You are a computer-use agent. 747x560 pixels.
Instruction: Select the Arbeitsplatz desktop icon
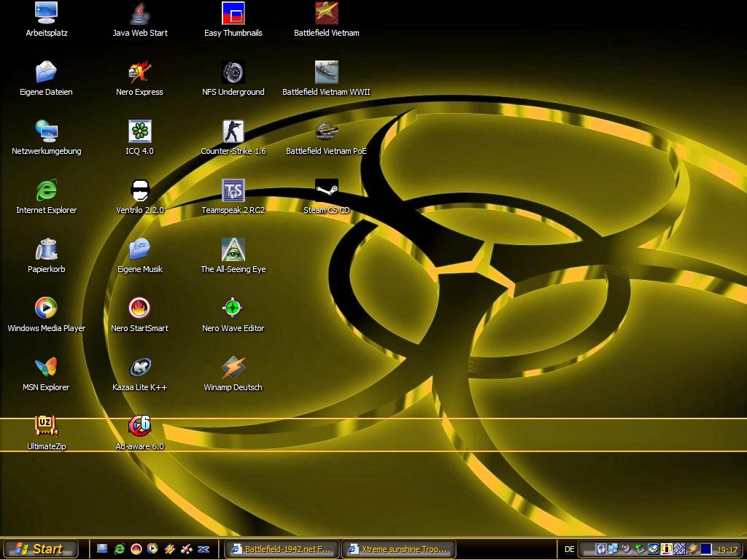[46, 20]
